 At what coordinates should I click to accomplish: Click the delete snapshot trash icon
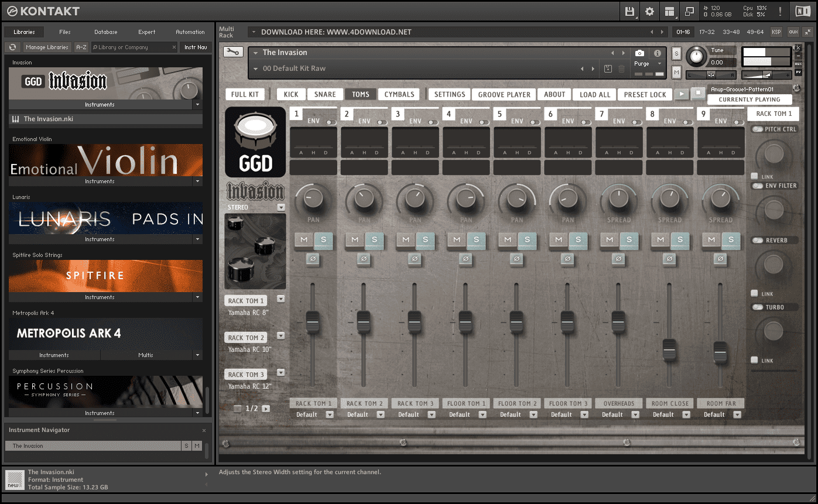coord(621,68)
